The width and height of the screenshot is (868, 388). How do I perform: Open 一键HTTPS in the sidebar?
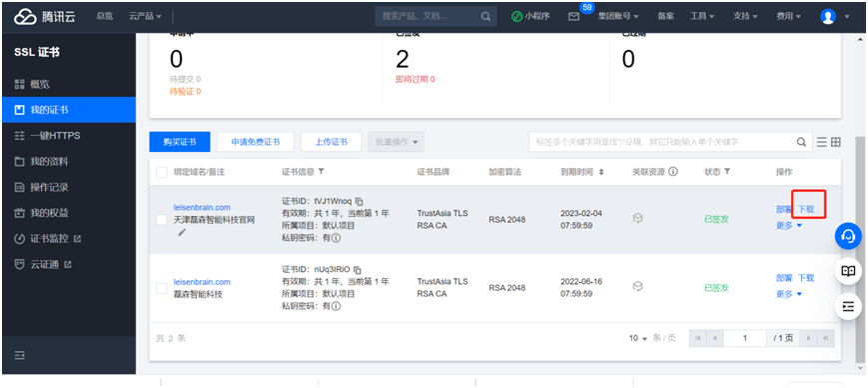pyautogui.click(x=68, y=136)
